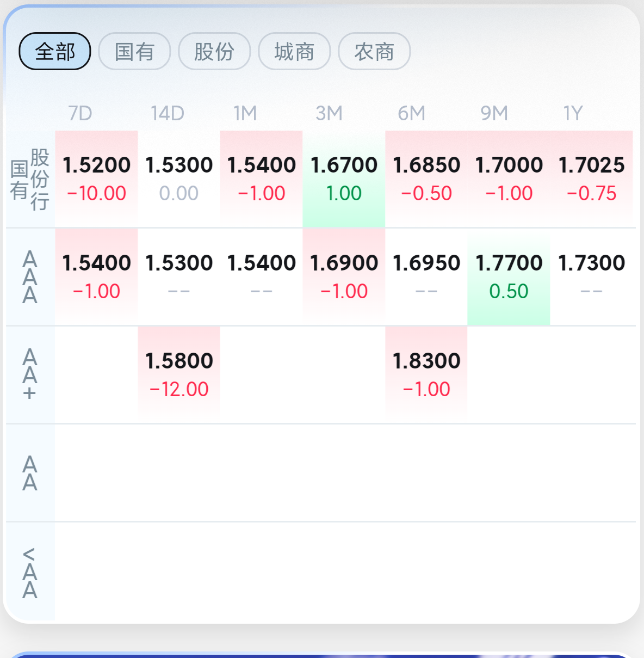Select the 1Y column header
The width and height of the screenshot is (644, 658).
pyautogui.click(x=573, y=113)
